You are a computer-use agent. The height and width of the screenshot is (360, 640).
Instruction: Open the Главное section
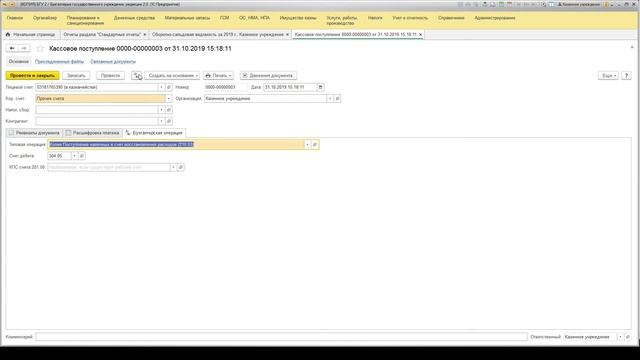pyautogui.click(x=15, y=18)
